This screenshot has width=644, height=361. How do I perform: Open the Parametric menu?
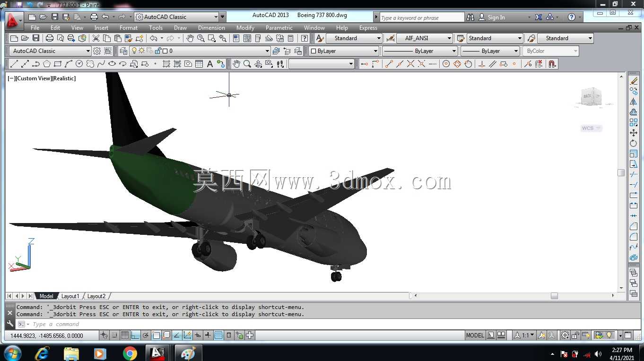pyautogui.click(x=279, y=28)
